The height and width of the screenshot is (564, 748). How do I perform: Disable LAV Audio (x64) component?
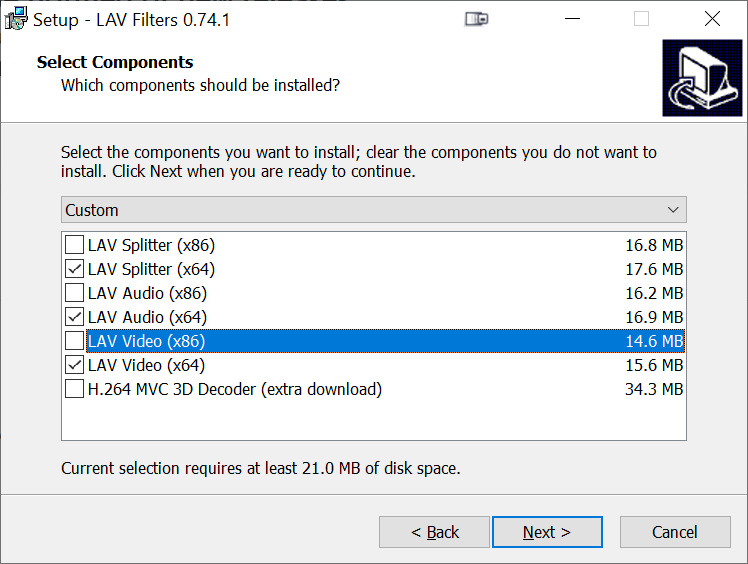tap(74, 317)
